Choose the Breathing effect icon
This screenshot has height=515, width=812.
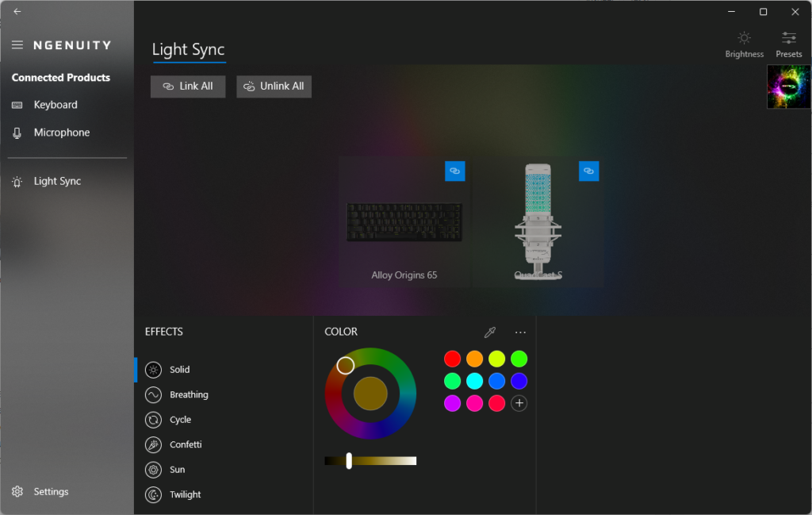(153, 395)
